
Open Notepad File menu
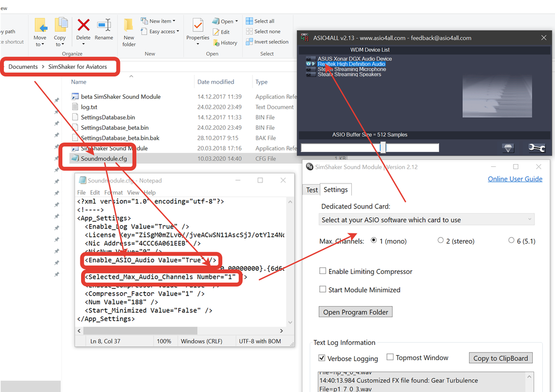[82, 192]
